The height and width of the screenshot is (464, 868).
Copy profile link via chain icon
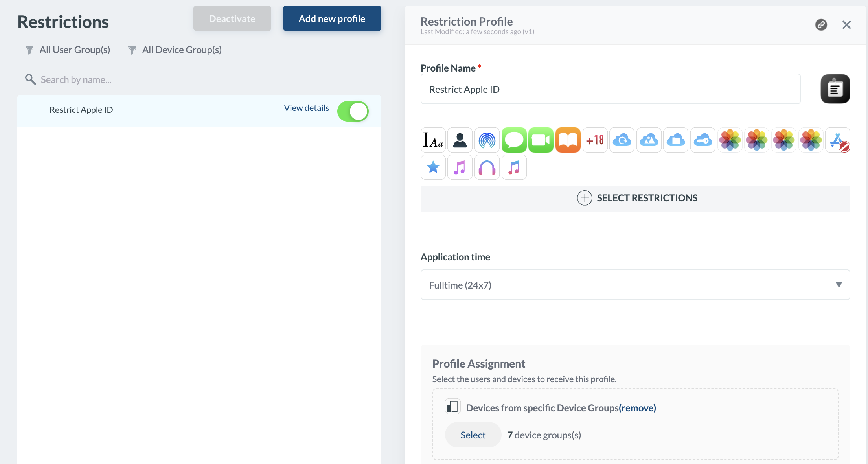tap(821, 25)
